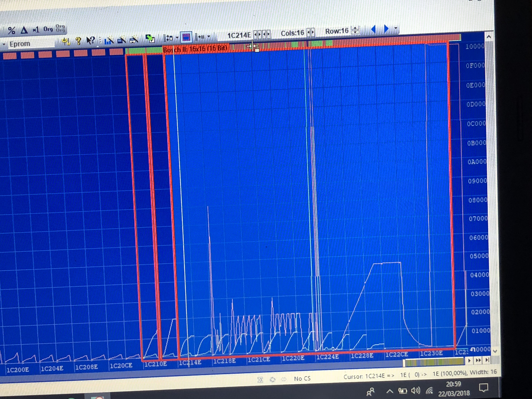Click the 1C230E address axis label

[x=431, y=353]
